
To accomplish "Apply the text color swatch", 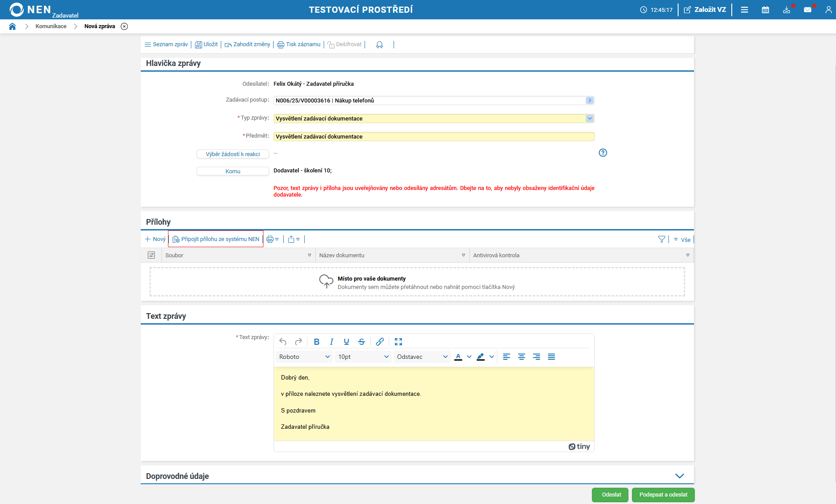I will pos(458,357).
